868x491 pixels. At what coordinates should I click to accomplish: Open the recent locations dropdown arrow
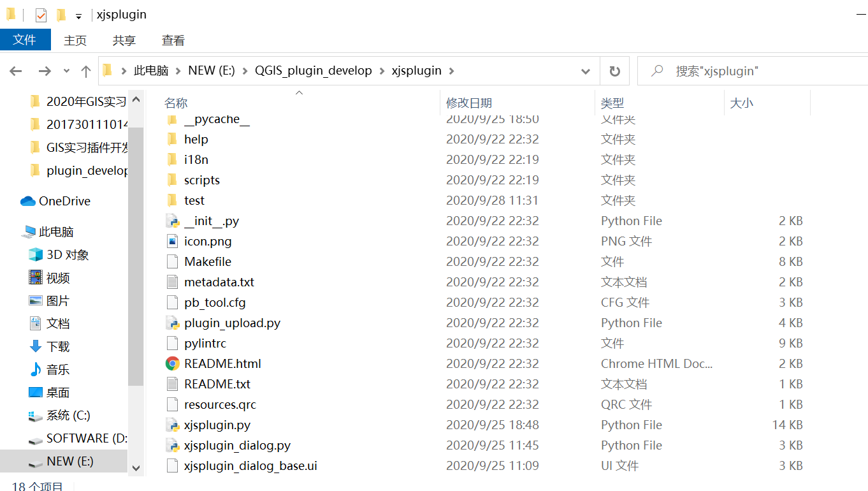click(x=67, y=71)
